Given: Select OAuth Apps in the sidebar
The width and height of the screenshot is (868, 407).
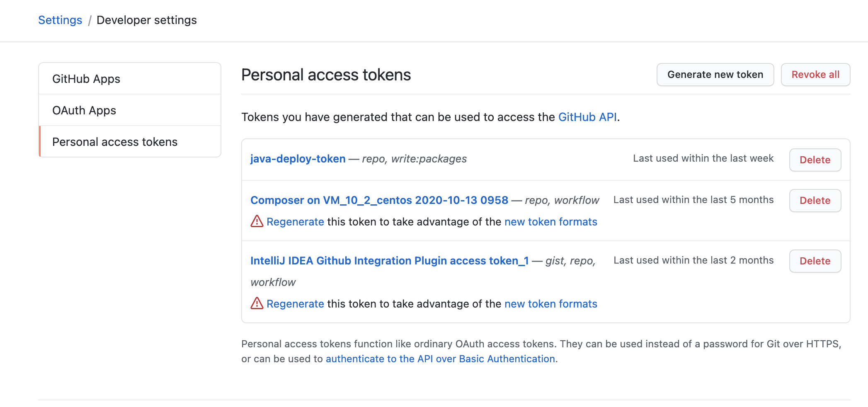Looking at the screenshot, I should click(84, 110).
